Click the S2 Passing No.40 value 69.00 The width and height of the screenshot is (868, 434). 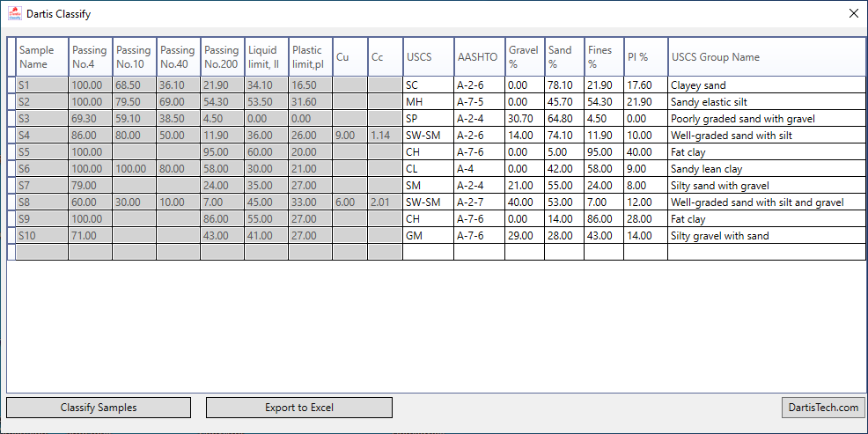click(178, 102)
